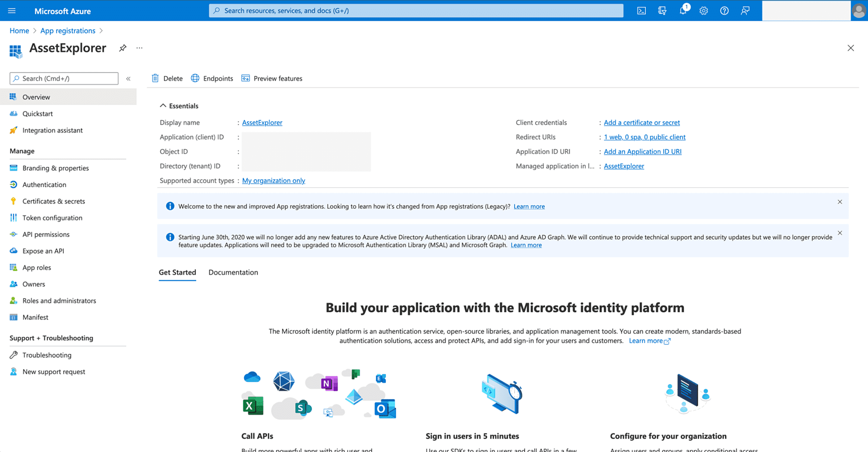
Task: Dismiss the ADAL deprecation notice
Action: pos(840,233)
